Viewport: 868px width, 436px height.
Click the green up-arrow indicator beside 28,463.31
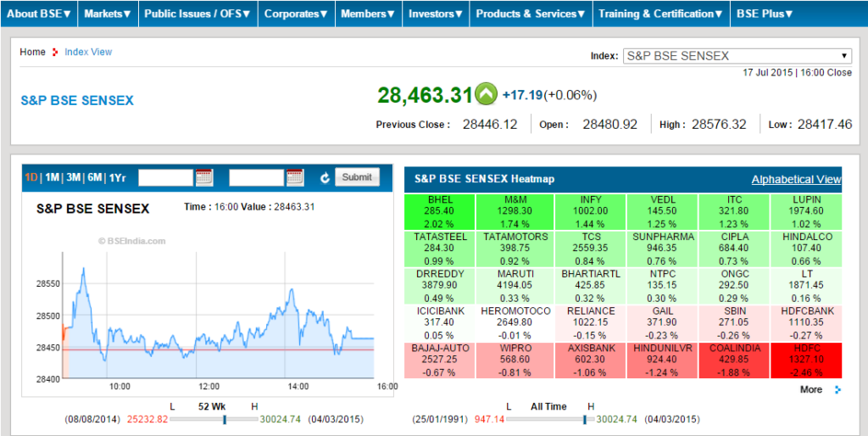pos(486,95)
